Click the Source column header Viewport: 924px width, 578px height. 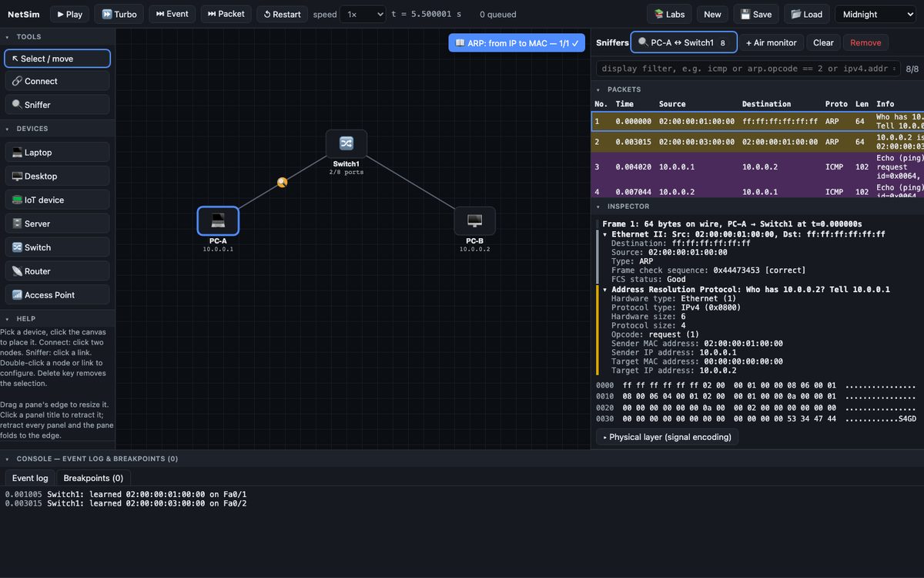click(672, 104)
